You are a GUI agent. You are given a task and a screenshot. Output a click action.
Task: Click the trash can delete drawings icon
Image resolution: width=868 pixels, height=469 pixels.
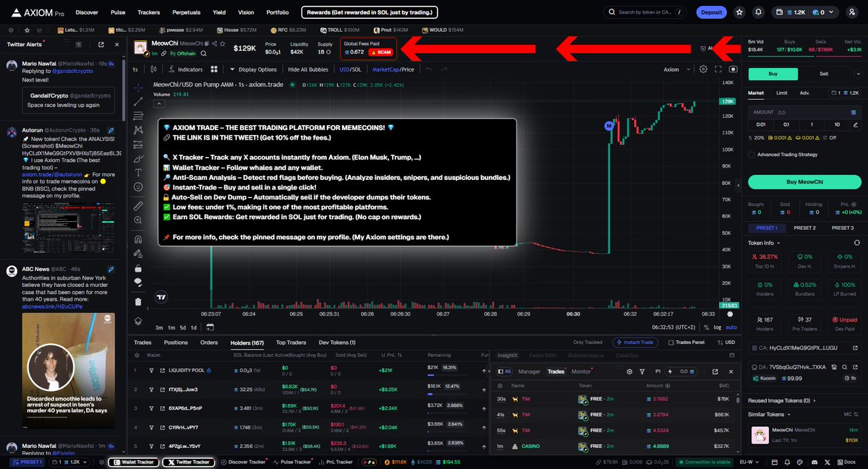pyautogui.click(x=138, y=301)
